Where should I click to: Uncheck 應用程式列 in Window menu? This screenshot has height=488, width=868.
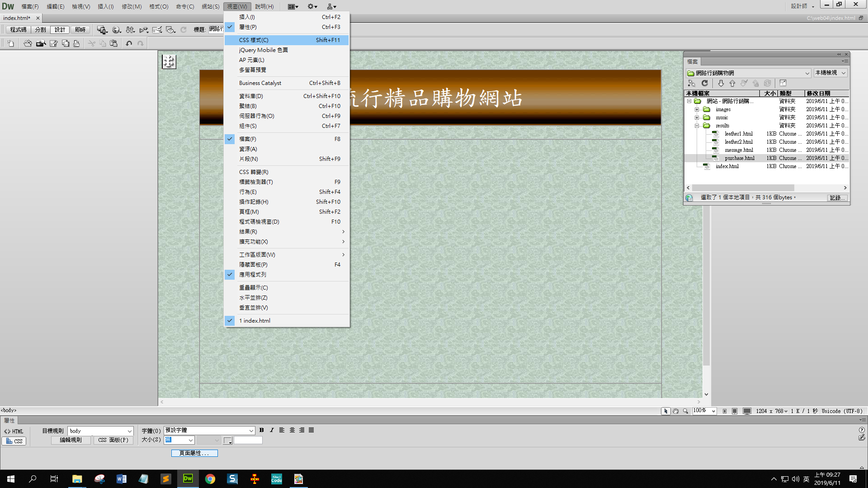252,275
